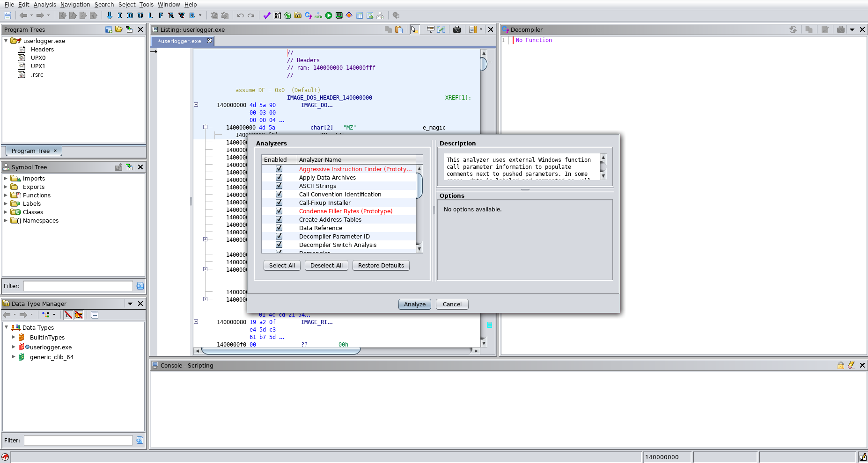Uncheck Aggressive Instruction Finder analyzer

click(x=279, y=169)
